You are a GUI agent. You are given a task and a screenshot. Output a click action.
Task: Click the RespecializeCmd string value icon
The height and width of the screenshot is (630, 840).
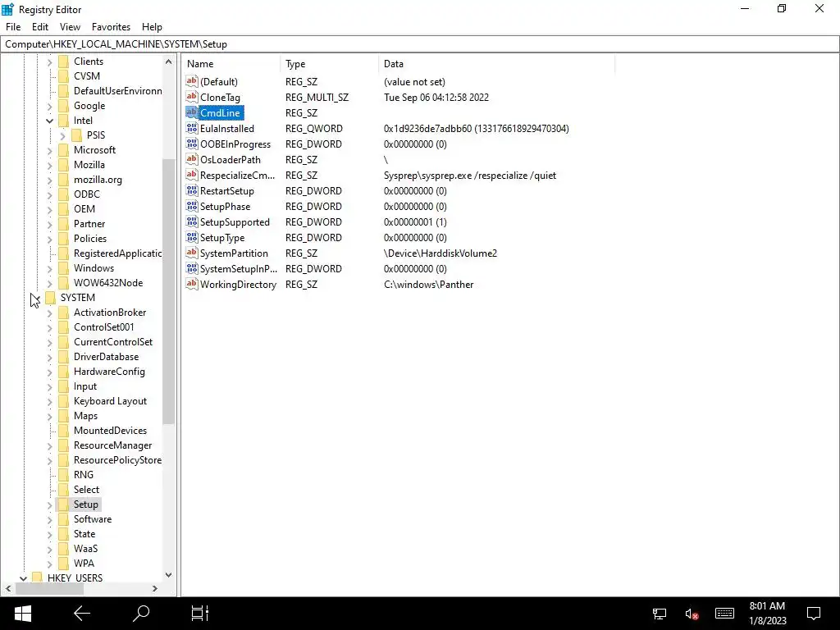tap(192, 175)
